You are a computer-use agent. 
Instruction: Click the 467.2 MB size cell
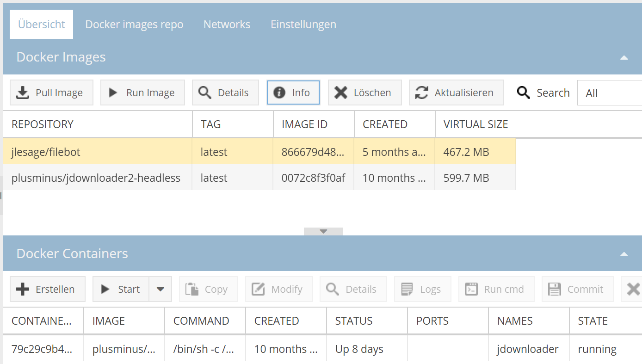tap(475, 152)
